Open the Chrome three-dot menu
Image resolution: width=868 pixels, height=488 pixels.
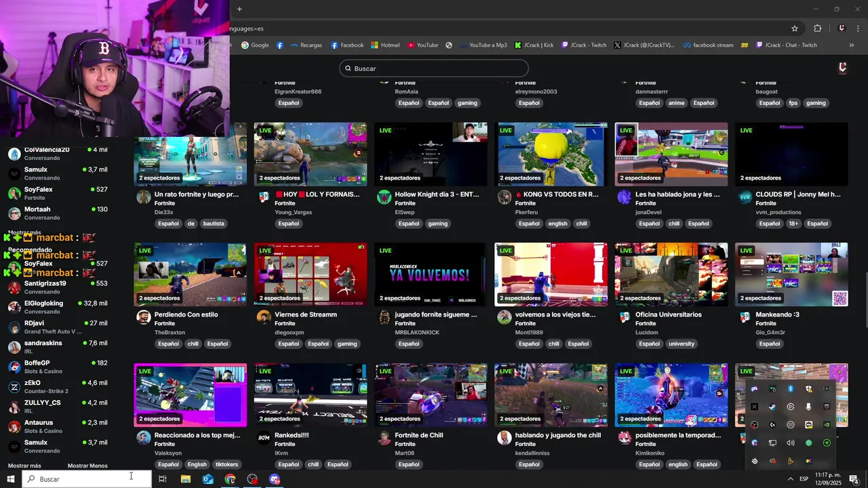[x=857, y=28]
